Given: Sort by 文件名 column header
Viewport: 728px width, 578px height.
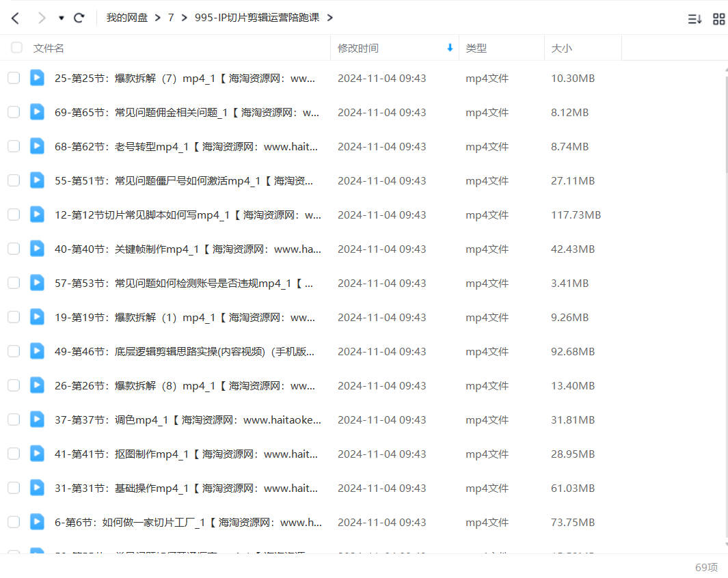Looking at the screenshot, I should point(49,49).
